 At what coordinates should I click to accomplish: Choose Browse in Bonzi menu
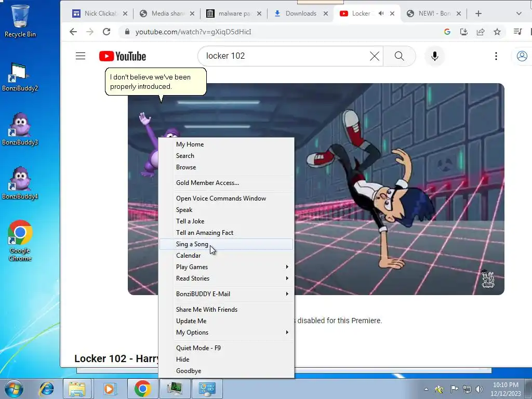(226, 167)
